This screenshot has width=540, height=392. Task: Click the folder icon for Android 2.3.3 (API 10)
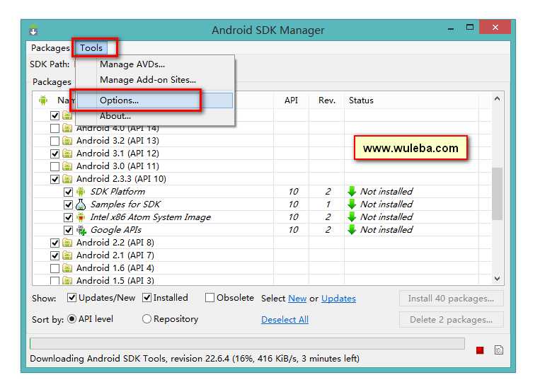tap(67, 179)
